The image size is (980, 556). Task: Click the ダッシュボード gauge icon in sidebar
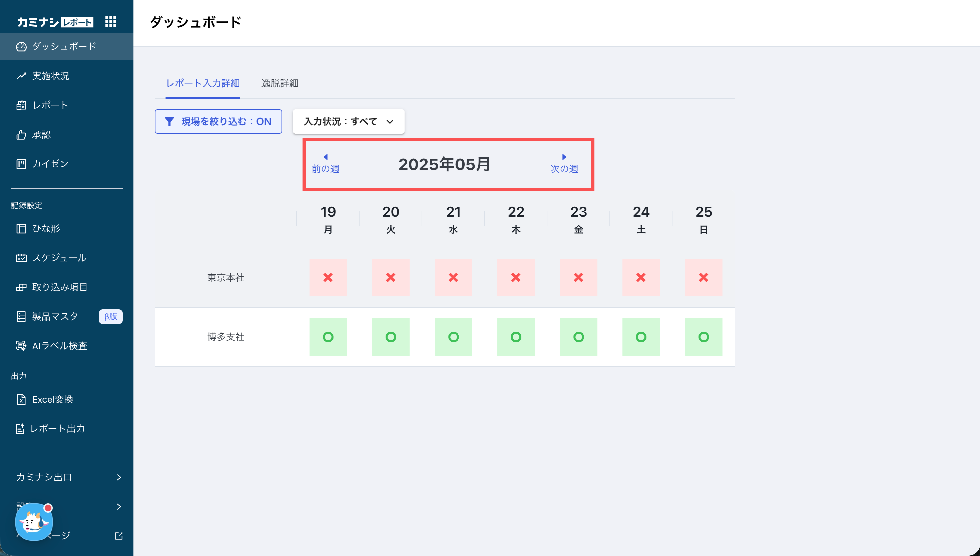21,47
